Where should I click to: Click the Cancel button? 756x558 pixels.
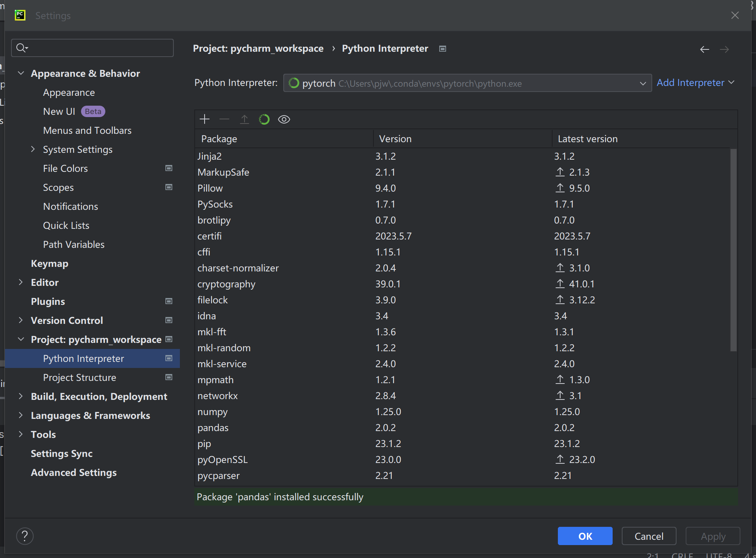pos(649,536)
